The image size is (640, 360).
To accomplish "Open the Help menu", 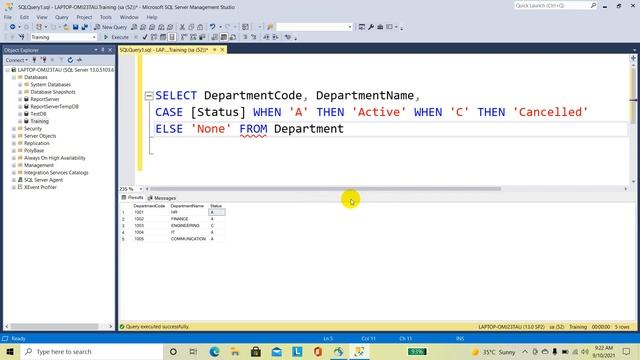I will click(x=152, y=17).
